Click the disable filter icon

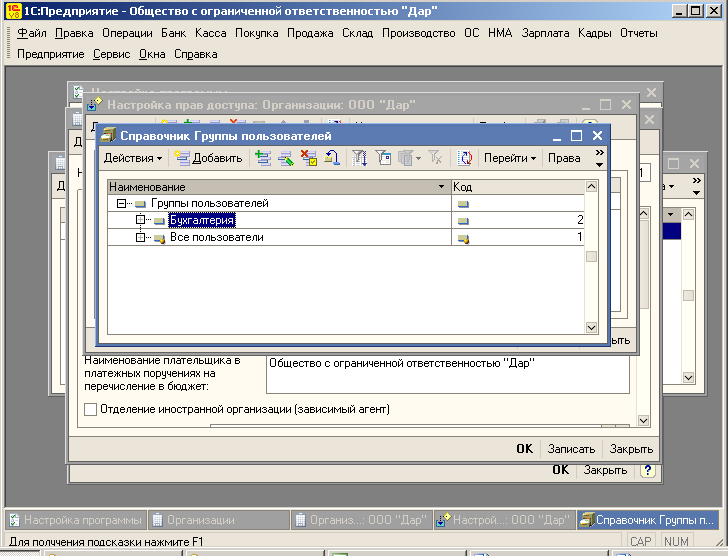point(435,158)
